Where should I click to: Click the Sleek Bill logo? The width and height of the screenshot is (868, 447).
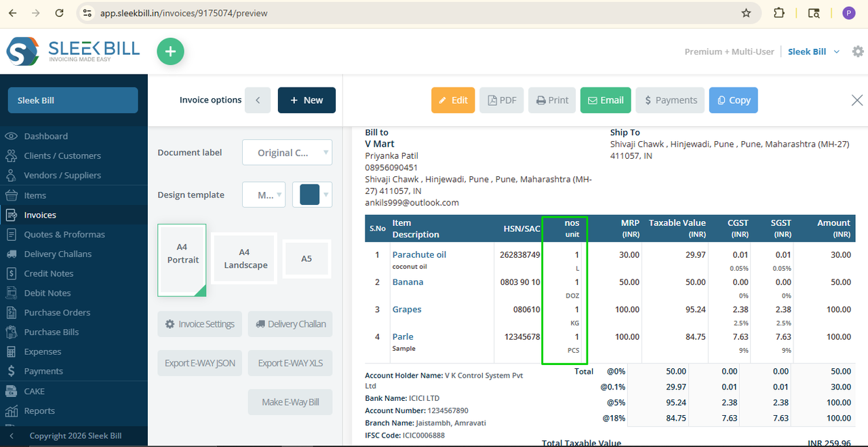(x=73, y=52)
